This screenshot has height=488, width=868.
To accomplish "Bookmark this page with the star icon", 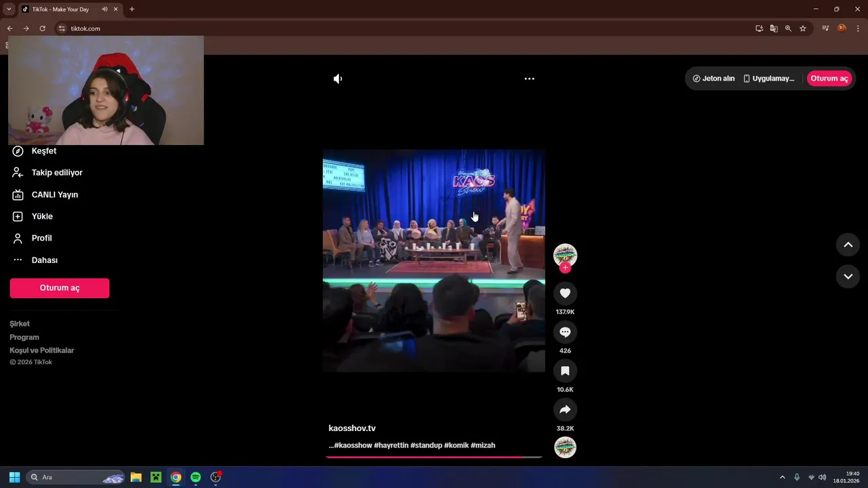I will [x=803, y=28].
